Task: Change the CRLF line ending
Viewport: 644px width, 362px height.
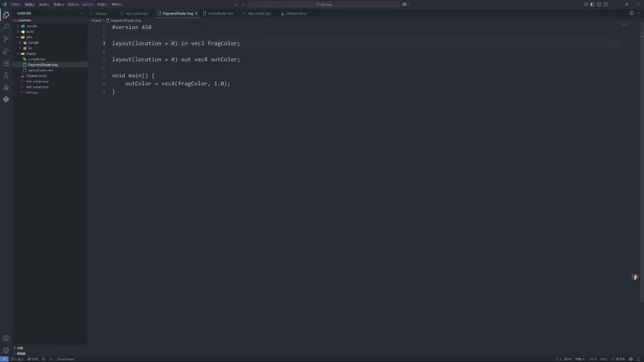Action: pos(604,359)
